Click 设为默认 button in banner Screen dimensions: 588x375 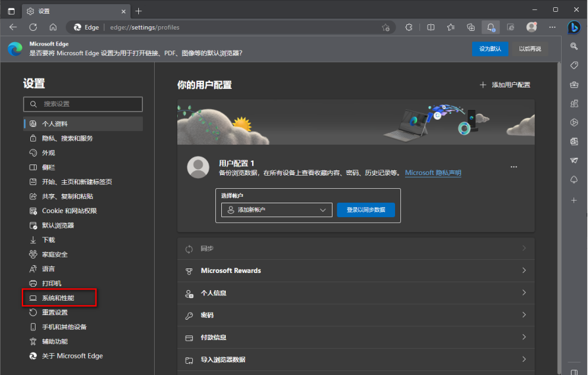[490, 49]
